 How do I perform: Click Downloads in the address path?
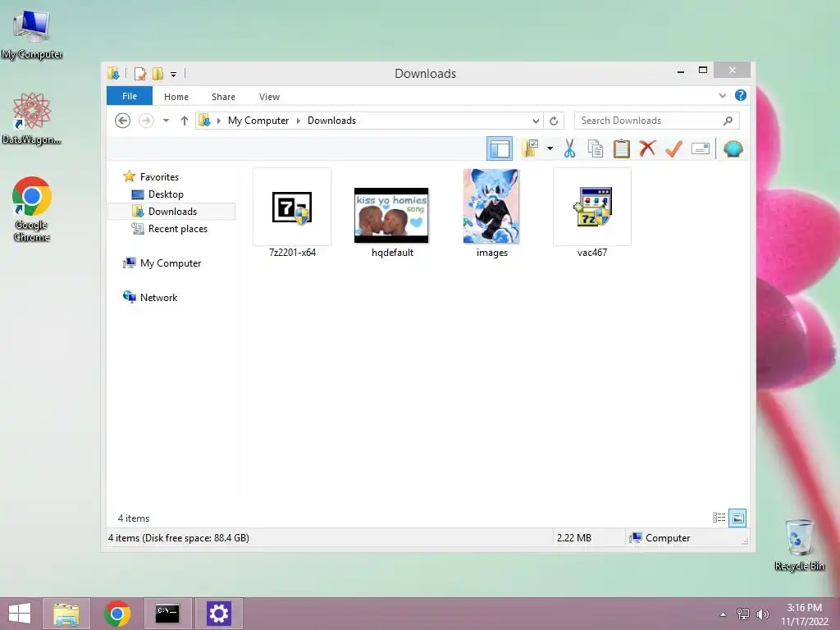(x=331, y=121)
